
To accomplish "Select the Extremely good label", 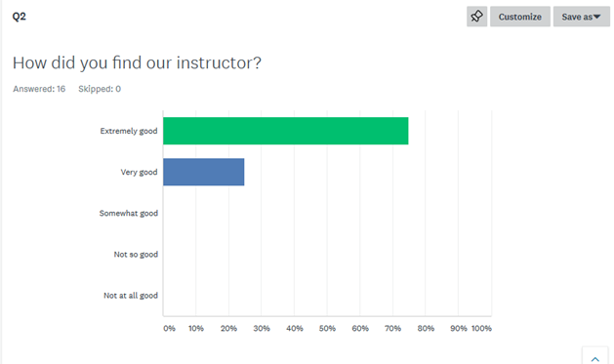I will coord(129,131).
